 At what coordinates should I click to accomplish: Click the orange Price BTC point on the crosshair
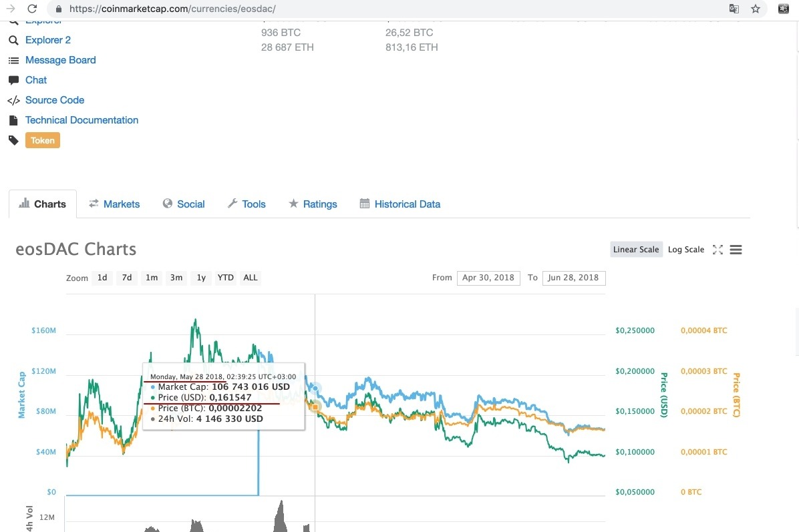[315, 407]
